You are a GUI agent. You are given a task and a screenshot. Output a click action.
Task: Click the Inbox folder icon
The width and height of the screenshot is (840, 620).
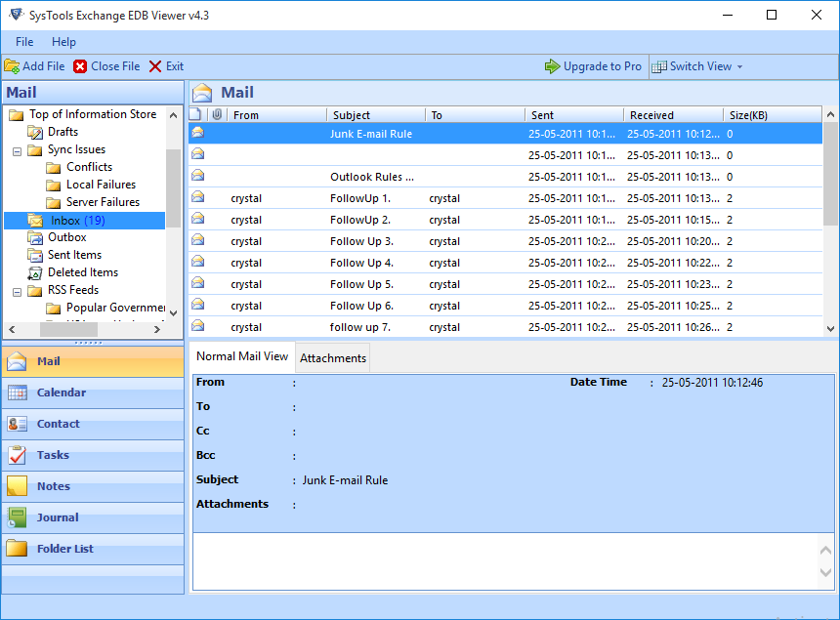pos(35,221)
